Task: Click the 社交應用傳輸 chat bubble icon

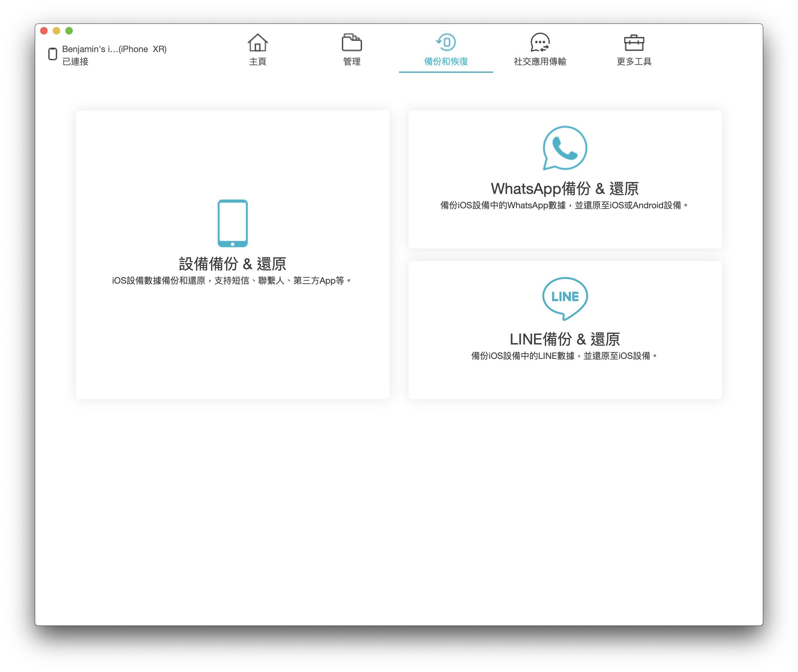Action: click(540, 42)
